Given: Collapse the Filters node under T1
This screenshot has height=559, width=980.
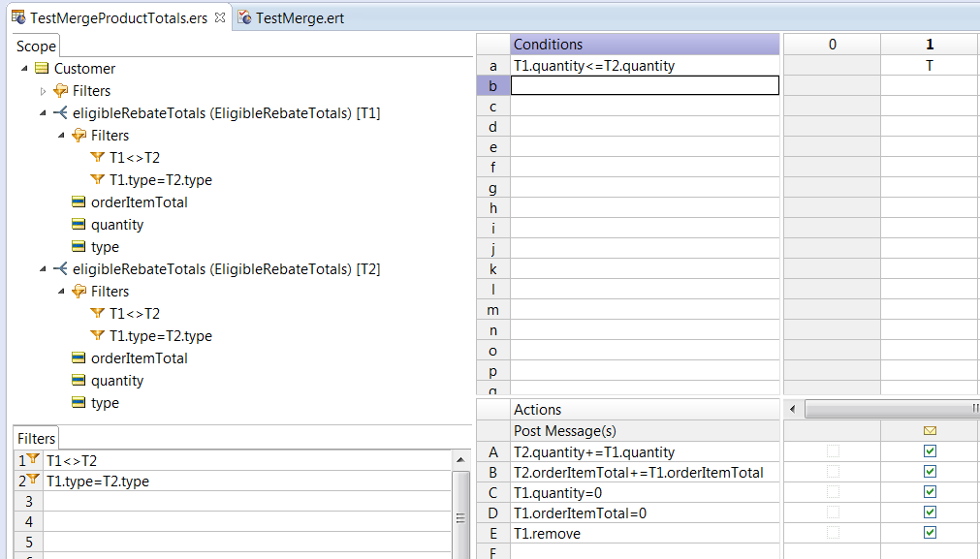Looking at the screenshot, I should 61,136.
